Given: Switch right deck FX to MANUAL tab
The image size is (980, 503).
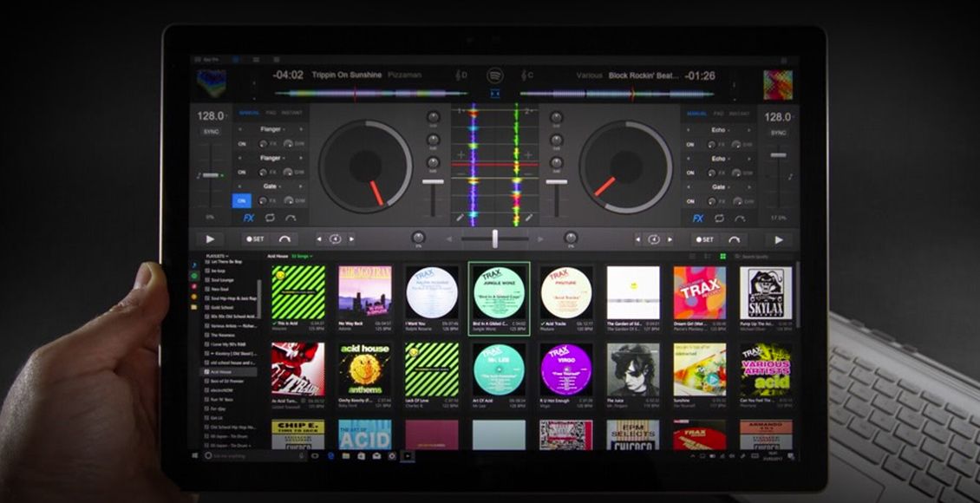Looking at the screenshot, I should point(697,114).
